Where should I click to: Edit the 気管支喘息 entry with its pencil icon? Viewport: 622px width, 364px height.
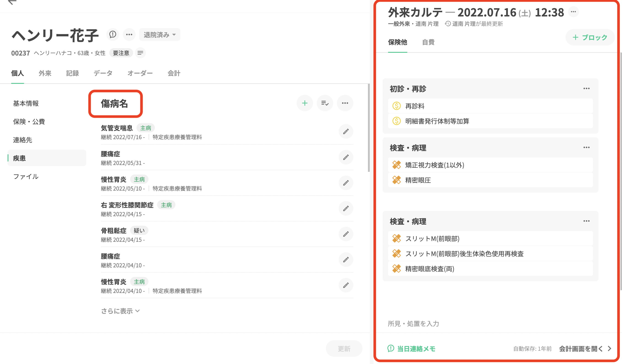(346, 131)
